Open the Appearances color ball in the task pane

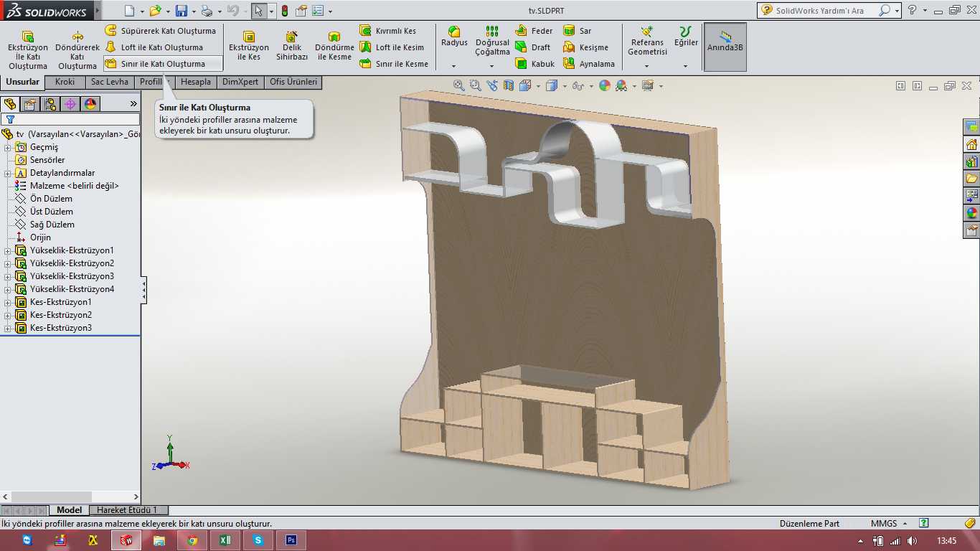[x=972, y=213]
